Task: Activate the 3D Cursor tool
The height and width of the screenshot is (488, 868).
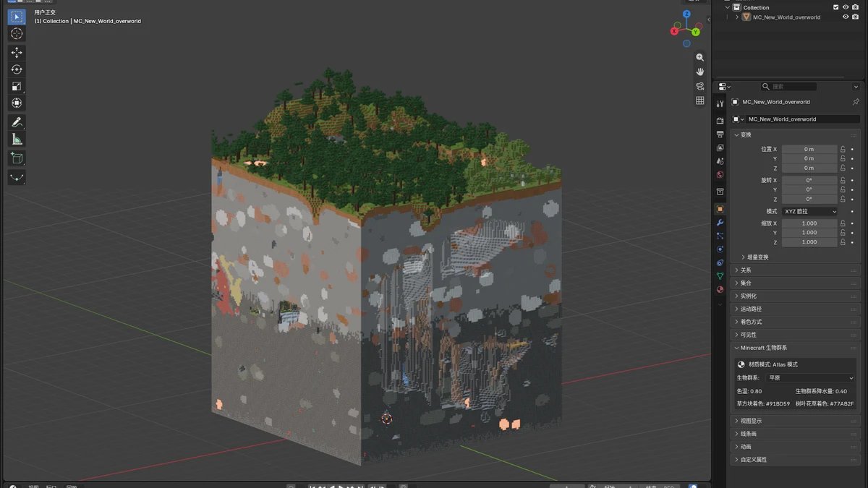Action: tap(17, 33)
